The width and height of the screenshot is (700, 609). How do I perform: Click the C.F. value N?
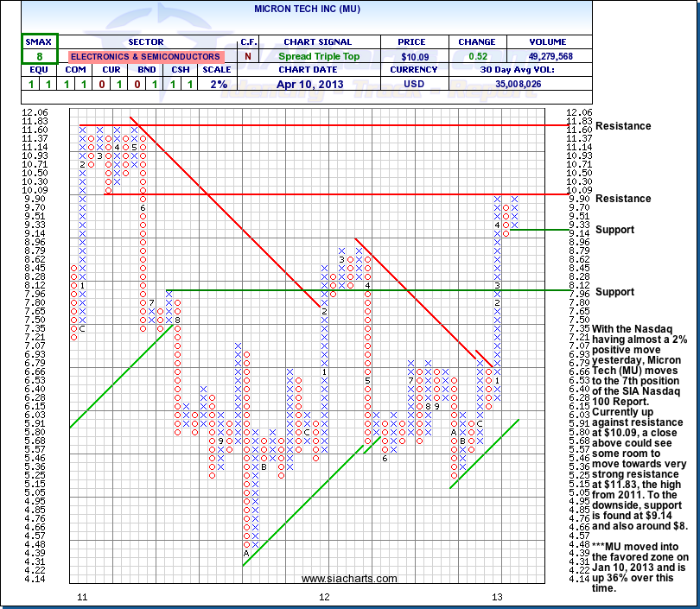248,56
